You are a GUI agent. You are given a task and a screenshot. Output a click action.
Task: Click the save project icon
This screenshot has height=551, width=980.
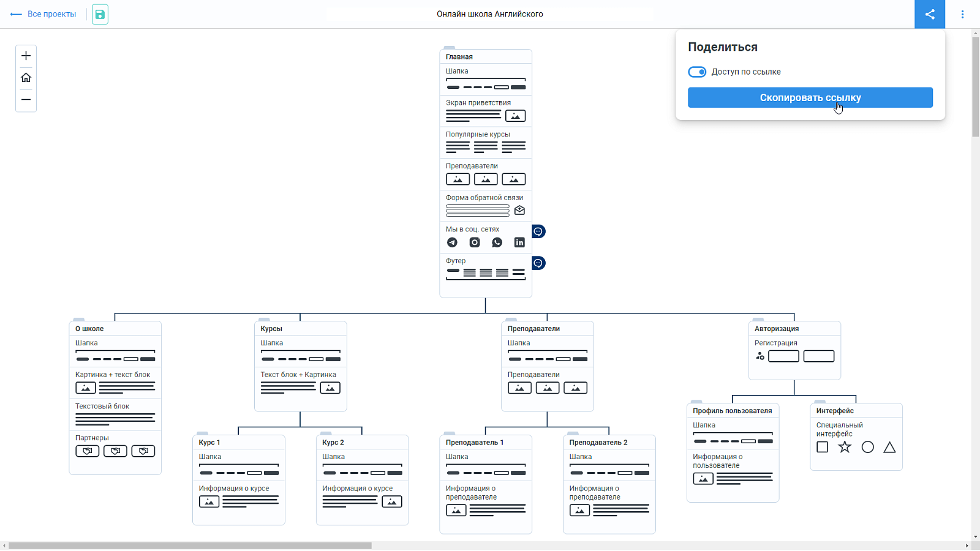[x=100, y=14]
